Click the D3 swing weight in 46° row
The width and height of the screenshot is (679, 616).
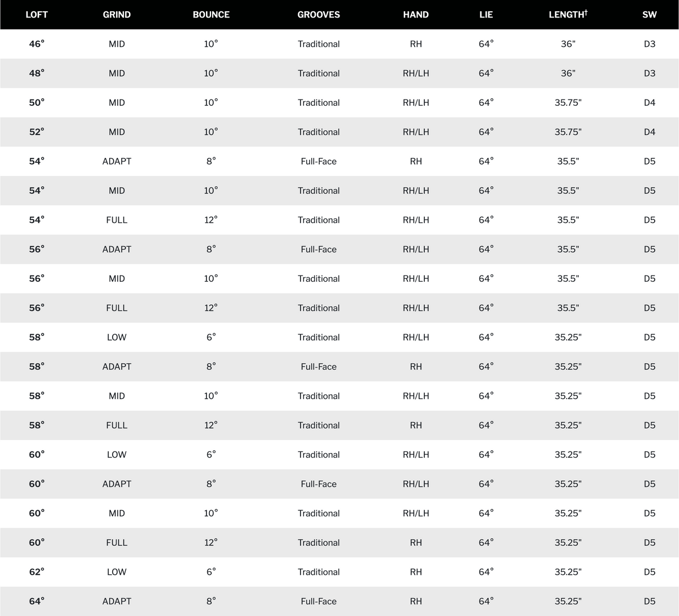point(650,44)
